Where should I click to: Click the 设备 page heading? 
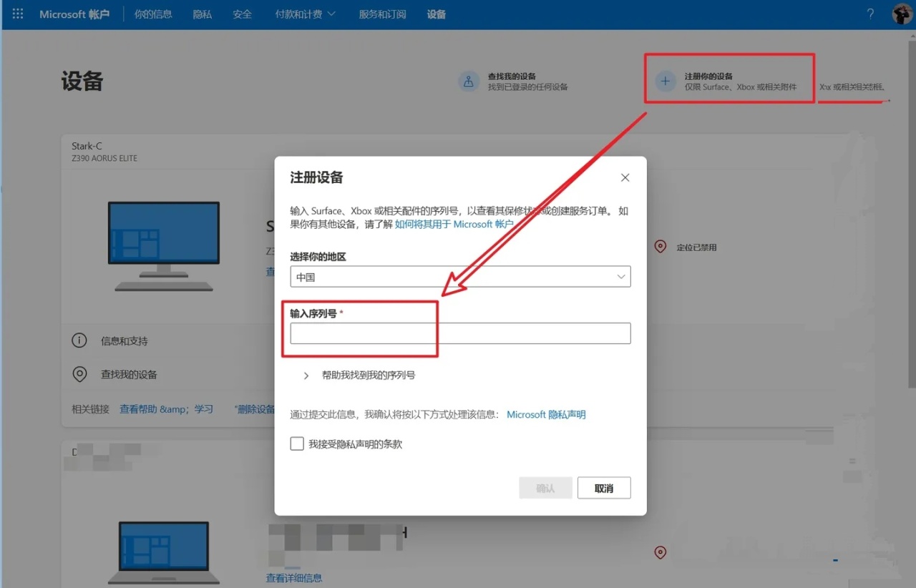pyautogui.click(x=82, y=81)
